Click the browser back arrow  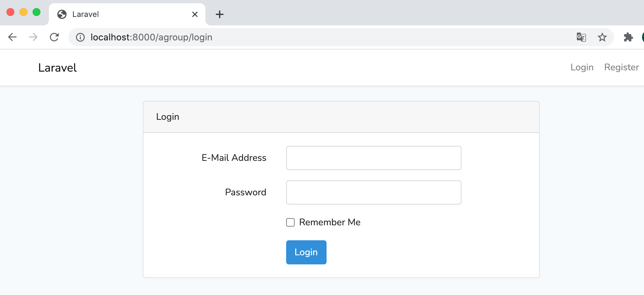12,37
